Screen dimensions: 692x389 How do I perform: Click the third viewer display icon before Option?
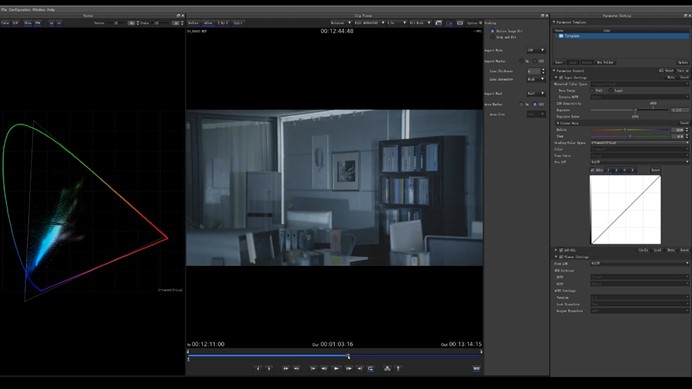pyautogui.click(x=460, y=23)
